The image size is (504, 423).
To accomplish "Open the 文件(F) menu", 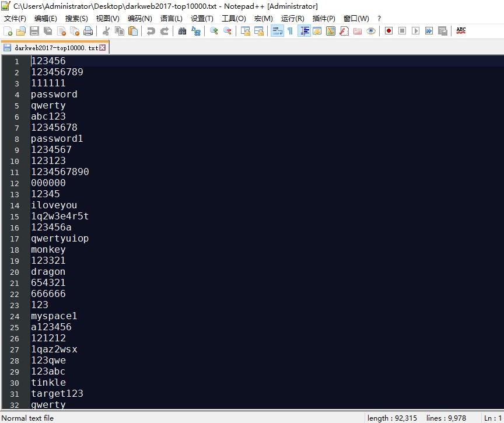I will (15, 18).
